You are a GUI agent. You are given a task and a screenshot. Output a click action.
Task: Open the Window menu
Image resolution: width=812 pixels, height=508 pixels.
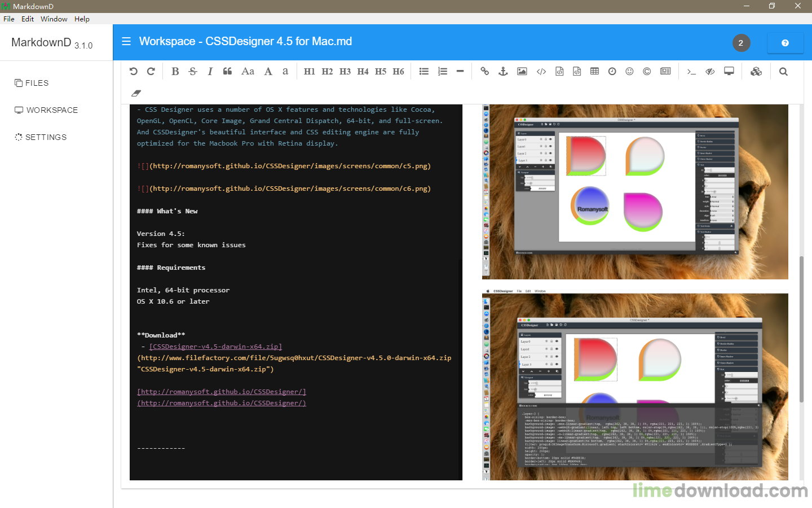(x=54, y=19)
